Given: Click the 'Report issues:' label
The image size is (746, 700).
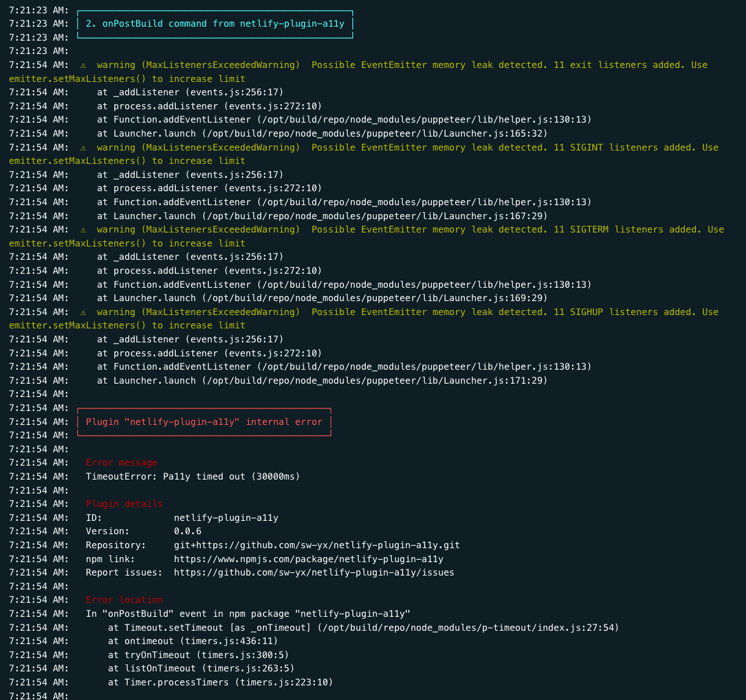Looking at the screenshot, I should [x=124, y=572].
